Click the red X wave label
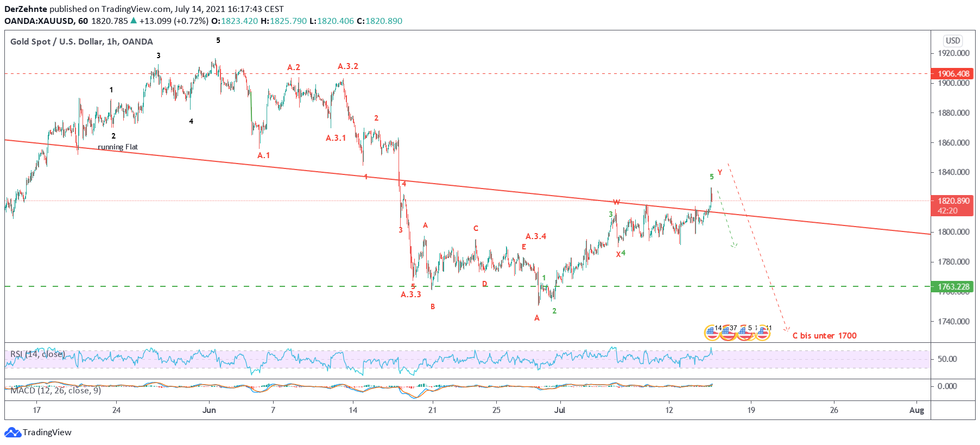Image resolution: width=980 pixels, height=445 pixels. [618, 254]
